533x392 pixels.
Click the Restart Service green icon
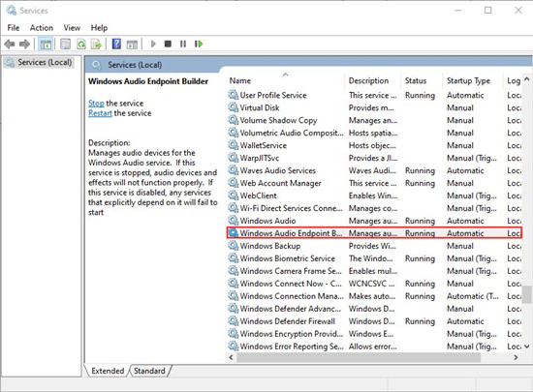pyautogui.click(x=199, y=44)
